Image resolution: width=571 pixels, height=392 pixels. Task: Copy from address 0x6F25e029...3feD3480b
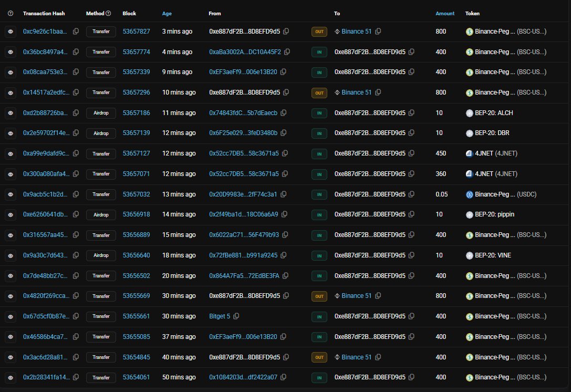tap(283, 133)
